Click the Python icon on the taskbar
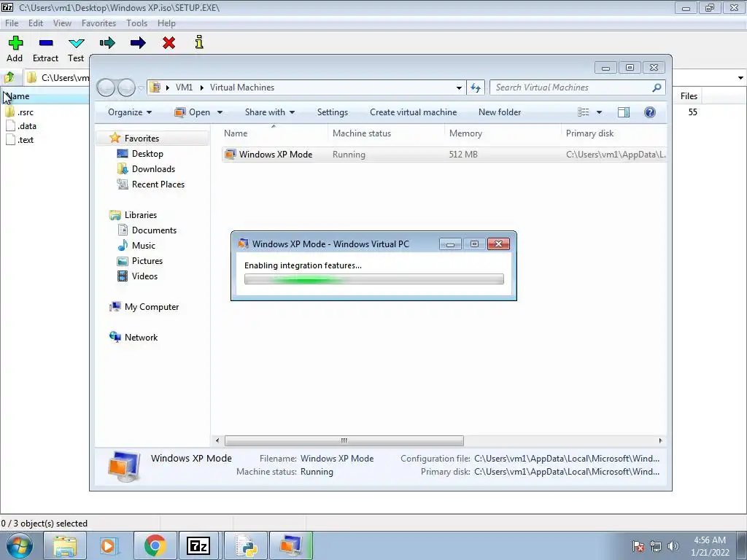Image resolution: width=747 pixels, height=560 pixels. (246, 545)
